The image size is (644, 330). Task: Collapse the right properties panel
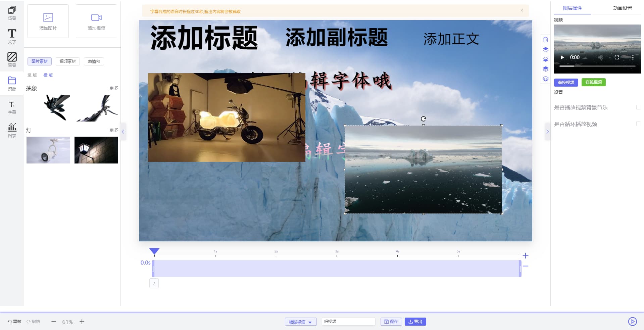(x=547, y=132)
